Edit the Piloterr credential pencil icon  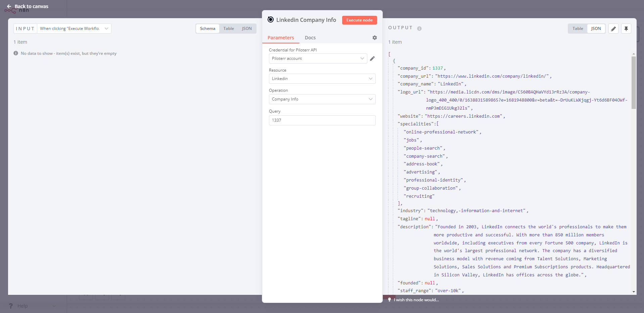point(372,58)
